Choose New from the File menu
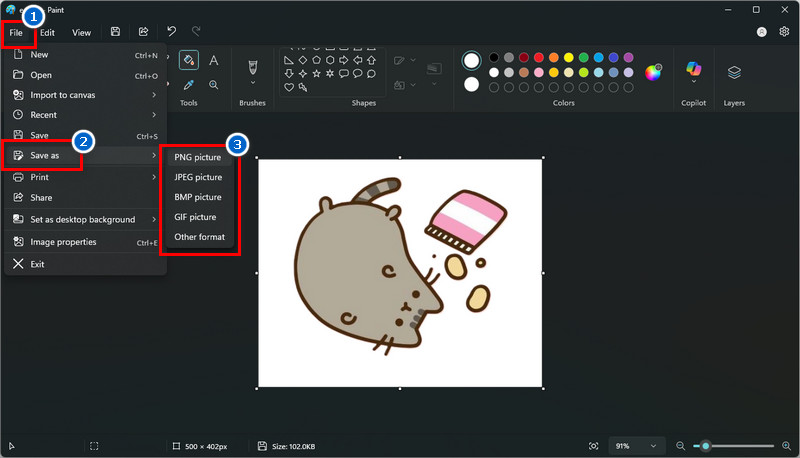This screenshot has height=458, width=800. click(85, 55)
